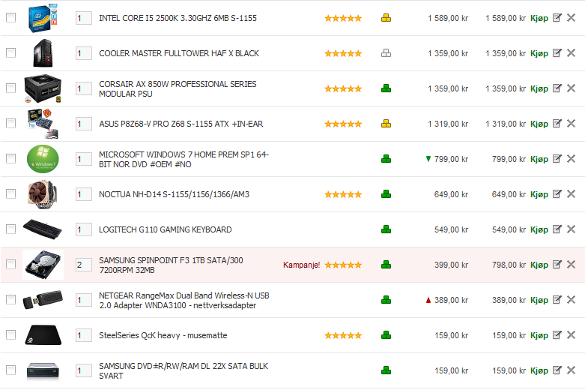
Task: Click Kjøp for Cooler Master Fulltower
Action: click(539, 54)
